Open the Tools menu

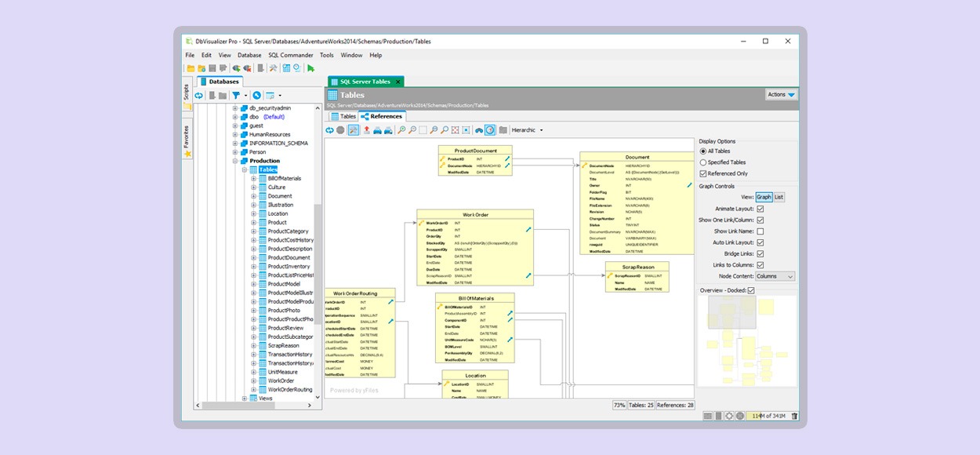click(x=327, y=55)
